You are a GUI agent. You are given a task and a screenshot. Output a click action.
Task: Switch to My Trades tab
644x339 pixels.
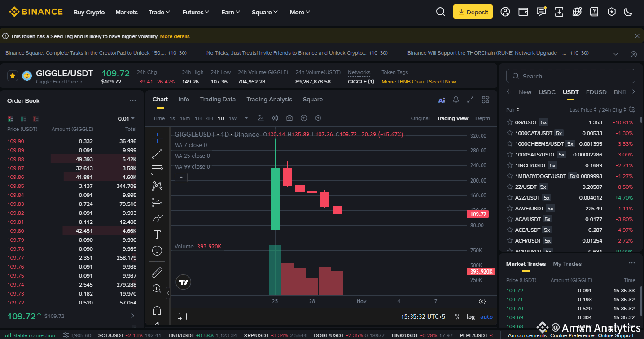[x=567, y=264]
